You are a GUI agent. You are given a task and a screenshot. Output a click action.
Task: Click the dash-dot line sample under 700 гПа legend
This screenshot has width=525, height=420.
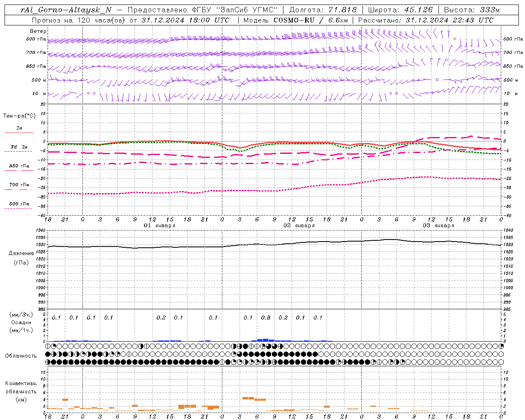[x=18, y=189]
